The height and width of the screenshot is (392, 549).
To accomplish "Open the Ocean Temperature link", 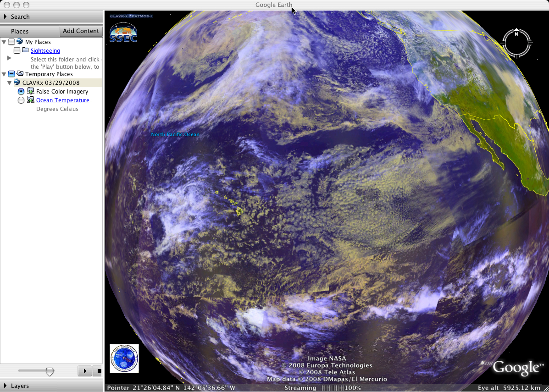I will 63,100.
